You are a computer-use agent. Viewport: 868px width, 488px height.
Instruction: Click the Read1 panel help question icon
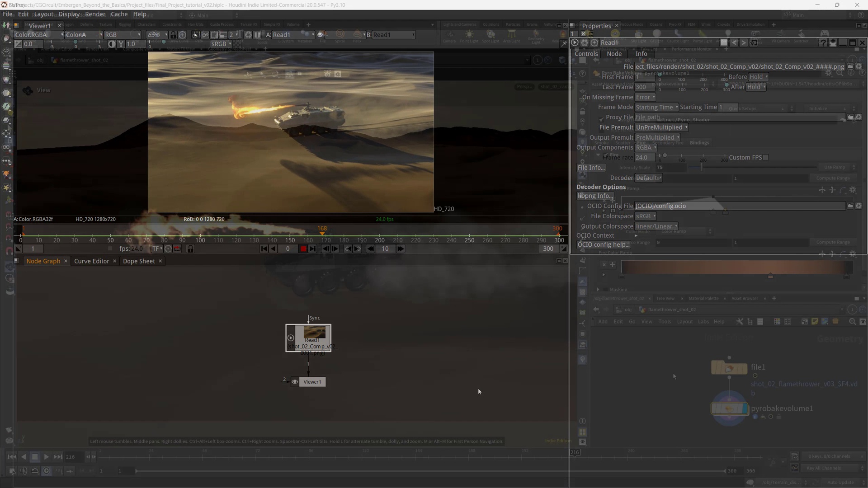tap(823, 42)
